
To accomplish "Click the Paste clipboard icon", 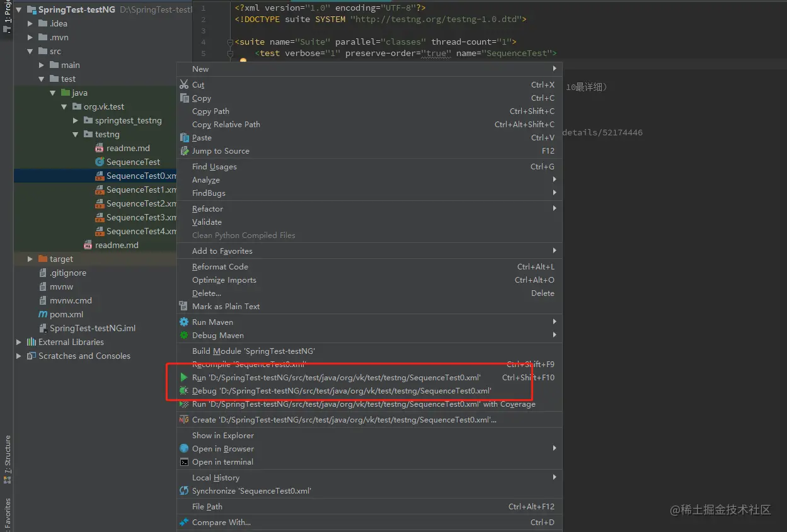I will [x=184, y=137].
